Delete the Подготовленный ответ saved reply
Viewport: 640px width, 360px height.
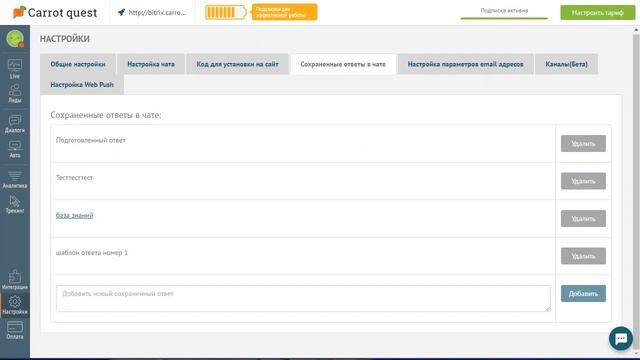tap(583, 144)
